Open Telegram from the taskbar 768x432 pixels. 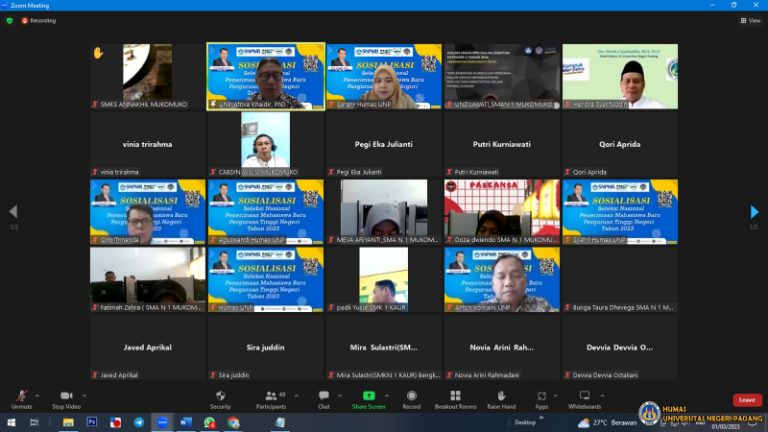(139, 422)
